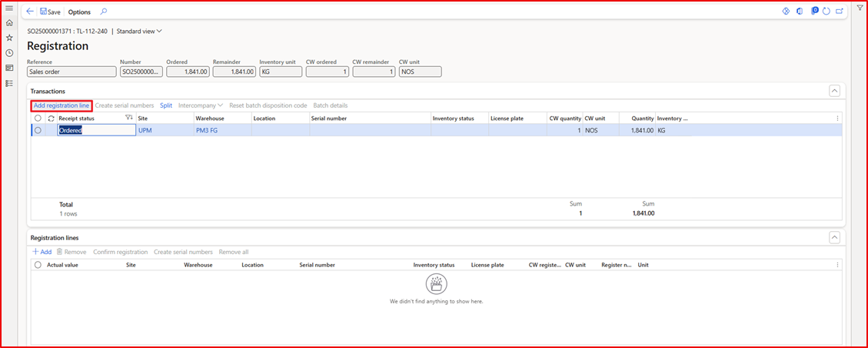The width and height of the screenshot is (868, 348).
Task: Collapse the Registration lines section
Action: [834, 238]
